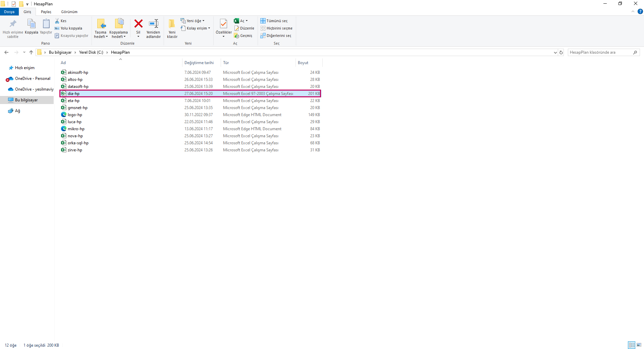Sort by Ad column header
The height and width of the screenshot is (349, 644).
pos(121,63)
